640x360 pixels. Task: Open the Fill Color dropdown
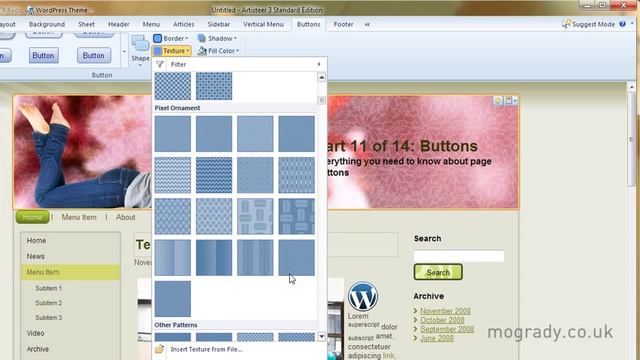pos(219,51)
